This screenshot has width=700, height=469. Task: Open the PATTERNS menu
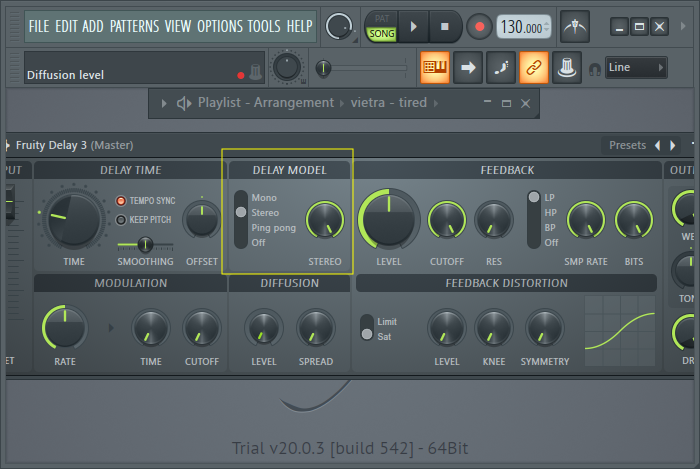coord(135,25)
